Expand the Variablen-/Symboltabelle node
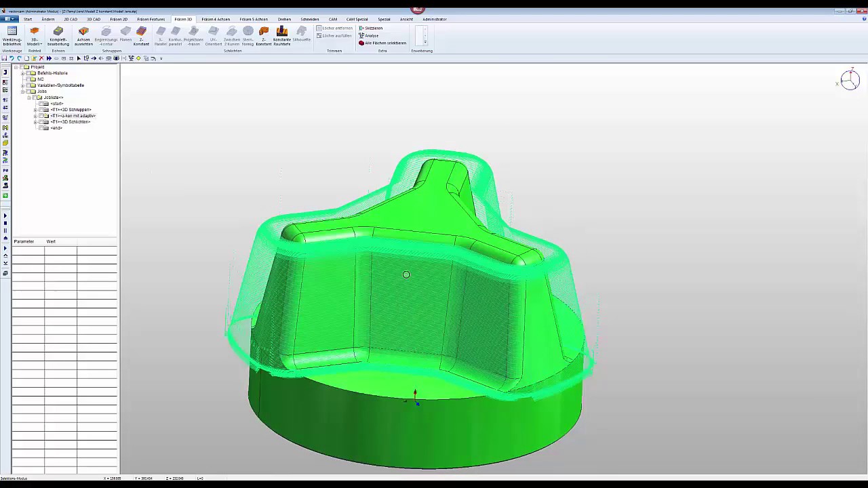This screenshot has height=488, width=868. (22, 85)
